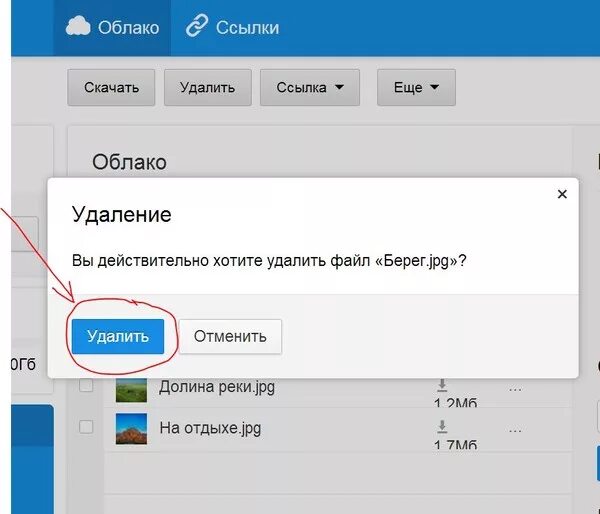Click the cloud icon beside Облако
Image resolution: width=600 pixels, height=514 pixels.
click(78, 26)
